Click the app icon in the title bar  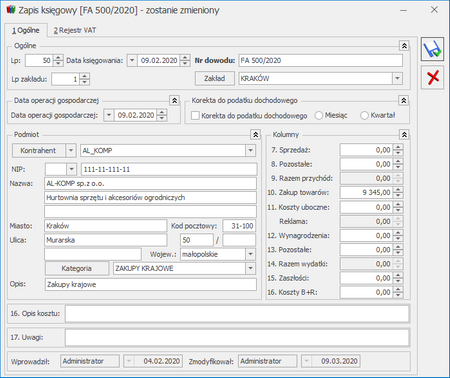tap(11, 10)
